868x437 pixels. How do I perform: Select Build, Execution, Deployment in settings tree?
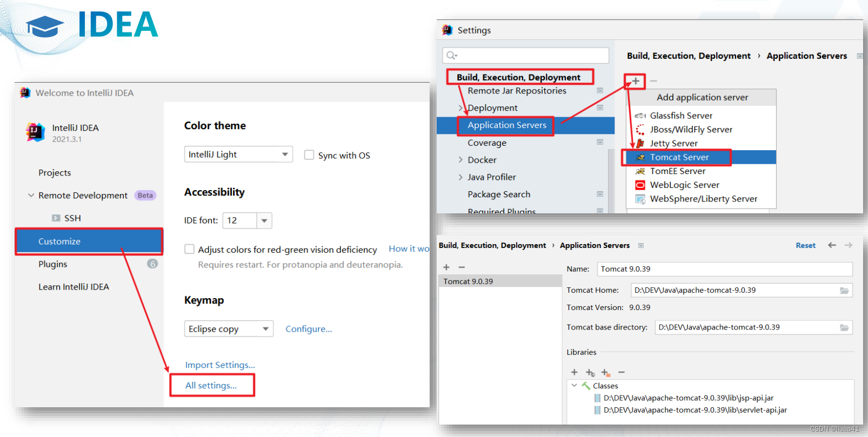[x=518, y=77]
